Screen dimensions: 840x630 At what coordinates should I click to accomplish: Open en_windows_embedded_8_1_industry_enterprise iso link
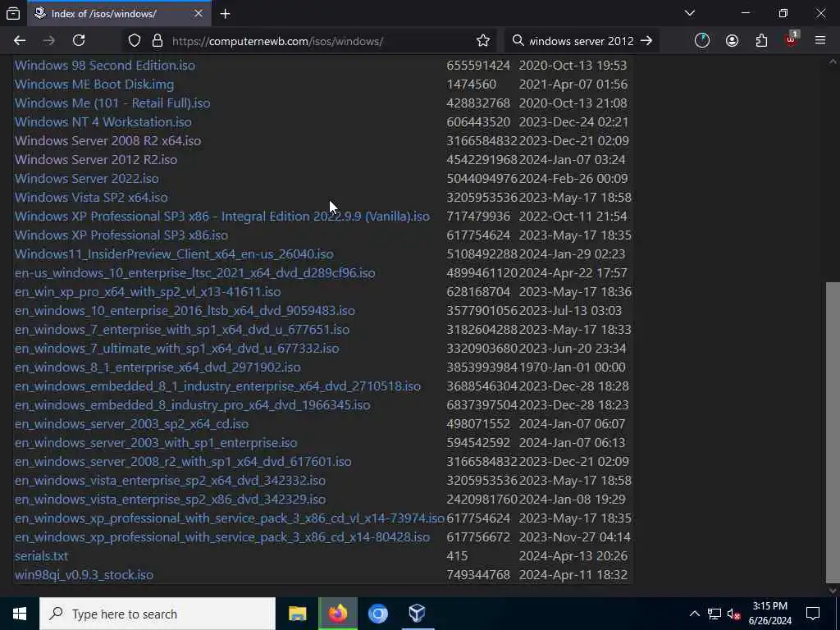[x=217, y=386]
